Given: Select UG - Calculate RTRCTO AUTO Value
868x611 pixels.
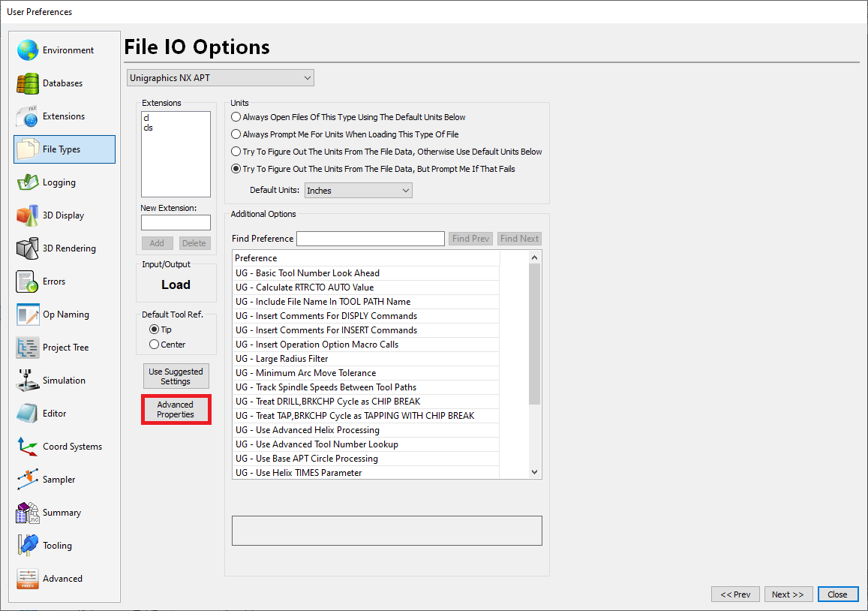Looking at the screenshot, I should (x=366, y=287).
